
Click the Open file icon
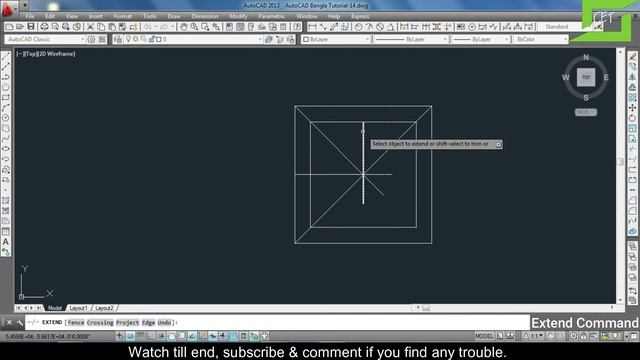point(20,27)
